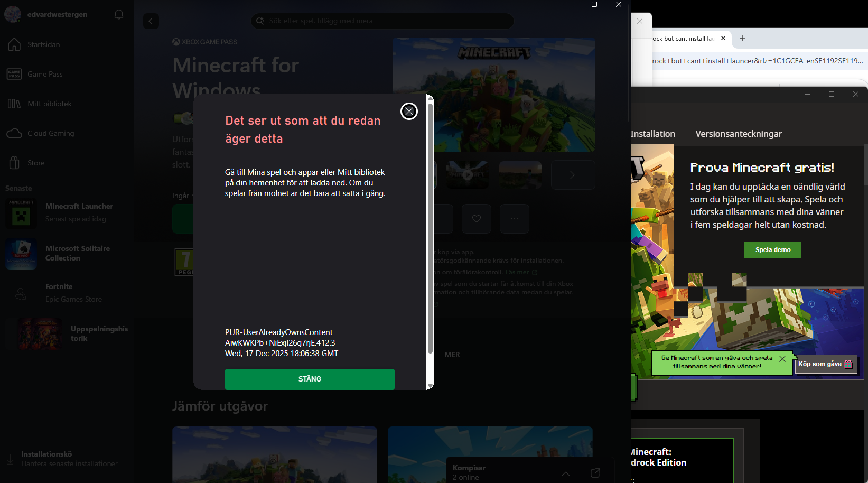Click the Mitt bibliotek books icon
This screenshot has height=483, width=868.
(x=14, y=104)
